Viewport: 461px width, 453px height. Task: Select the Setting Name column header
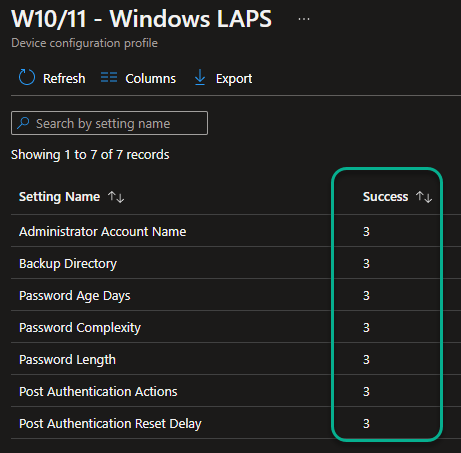tap(59, 197)
